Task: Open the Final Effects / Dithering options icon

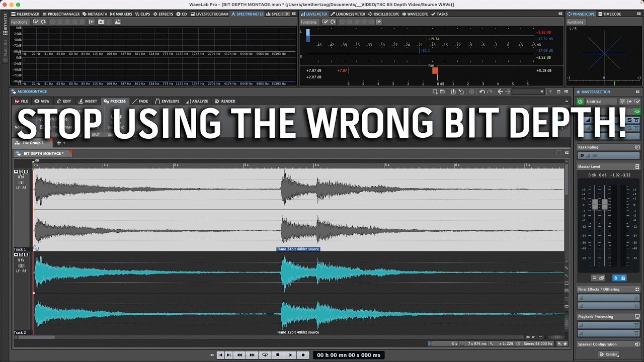Action: [x=637, y=289]
